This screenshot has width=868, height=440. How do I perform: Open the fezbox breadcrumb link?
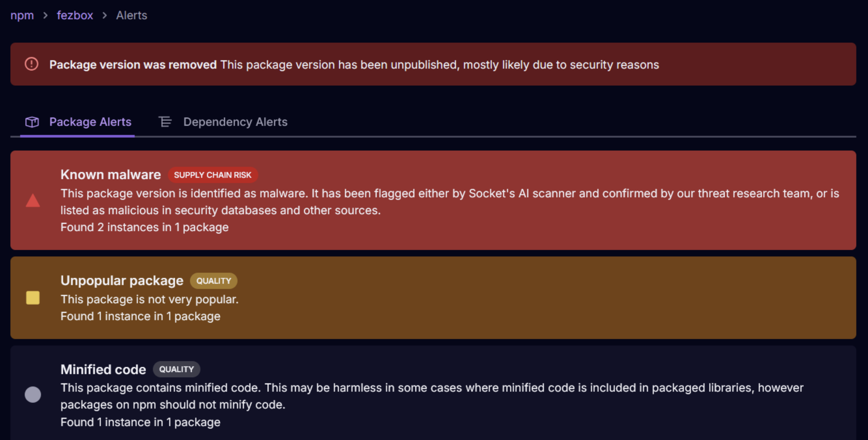click(75, 16)
